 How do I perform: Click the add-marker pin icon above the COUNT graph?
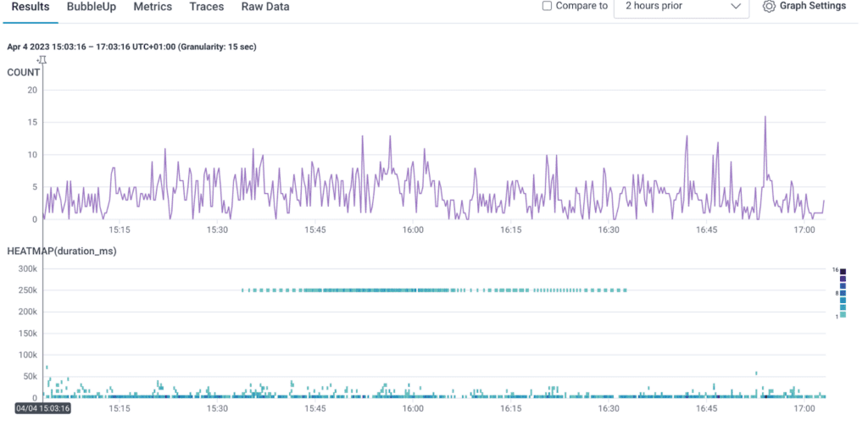click(x=42, y=59)
